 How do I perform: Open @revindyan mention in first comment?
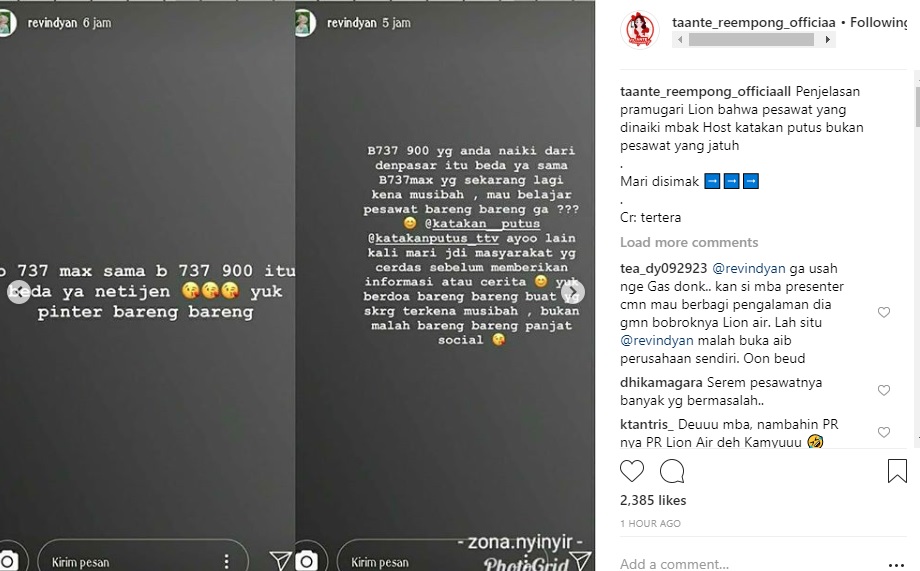[x=748, y=269]
